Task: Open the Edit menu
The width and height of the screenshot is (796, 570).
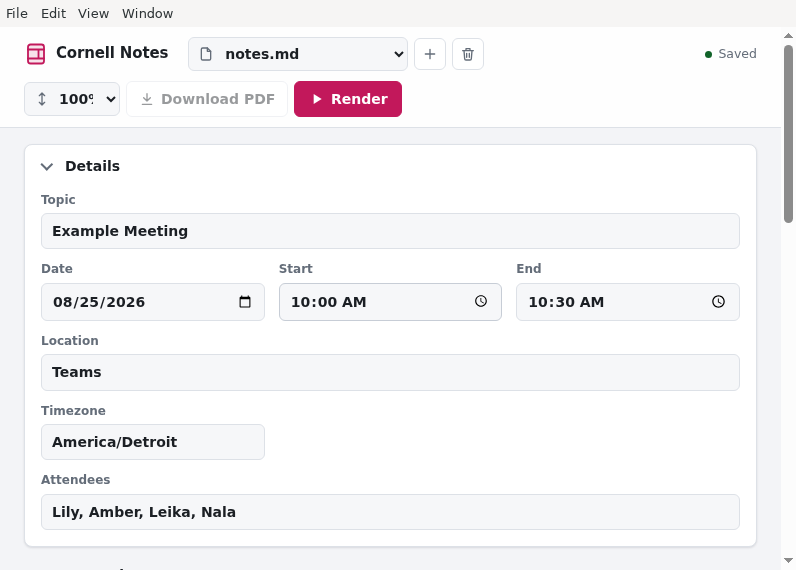Action: 53,13
